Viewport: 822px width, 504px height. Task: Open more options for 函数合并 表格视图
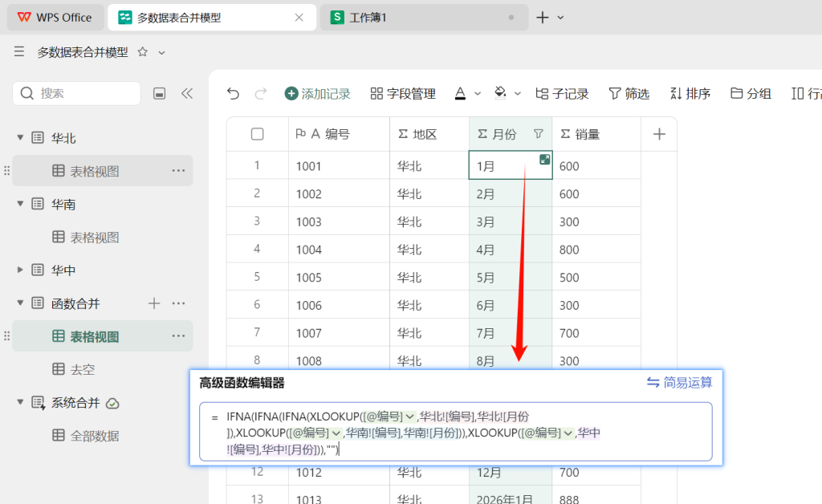point(178,335)
